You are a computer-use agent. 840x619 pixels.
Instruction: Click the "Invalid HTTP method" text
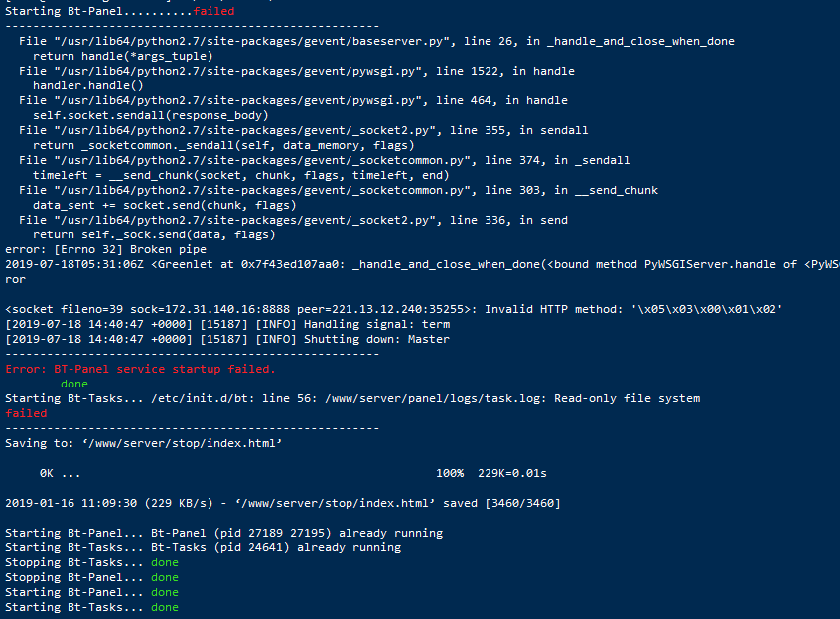tap(557, 309)
